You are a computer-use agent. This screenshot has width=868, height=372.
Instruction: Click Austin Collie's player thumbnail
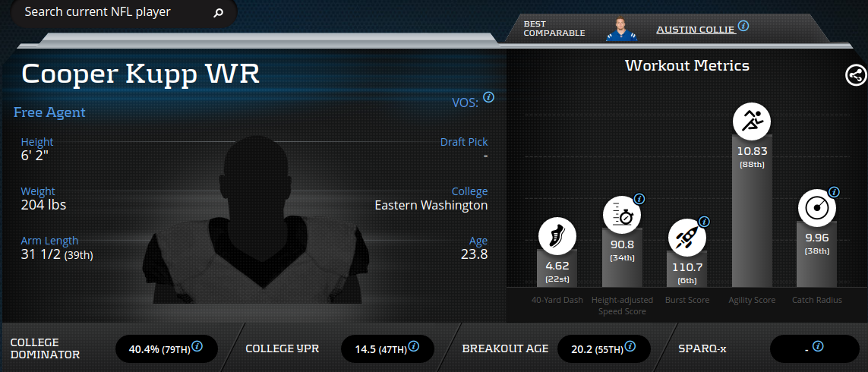(x=621, y=30)
